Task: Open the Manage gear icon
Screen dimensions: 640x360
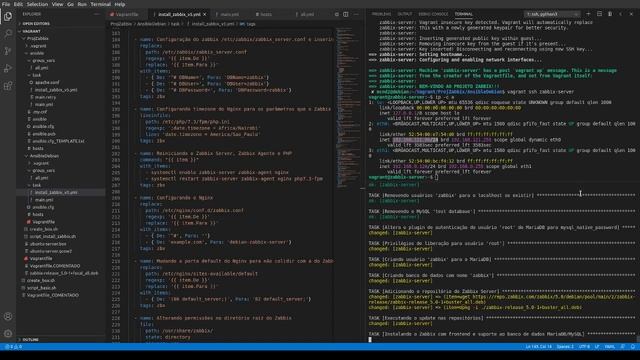Action: click(8, 333)
